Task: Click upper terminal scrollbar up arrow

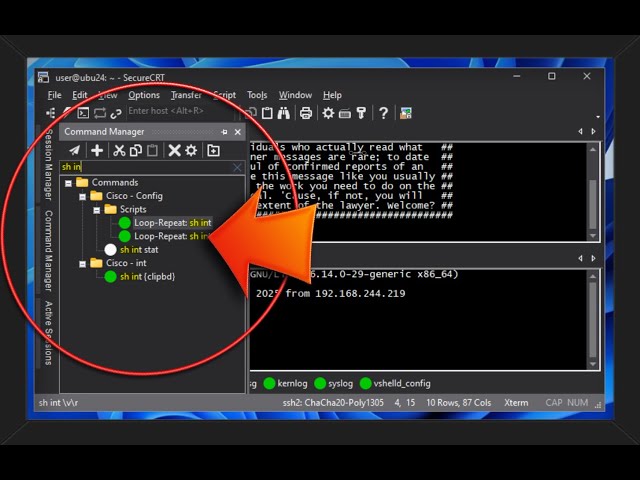Action: (593, 149)
